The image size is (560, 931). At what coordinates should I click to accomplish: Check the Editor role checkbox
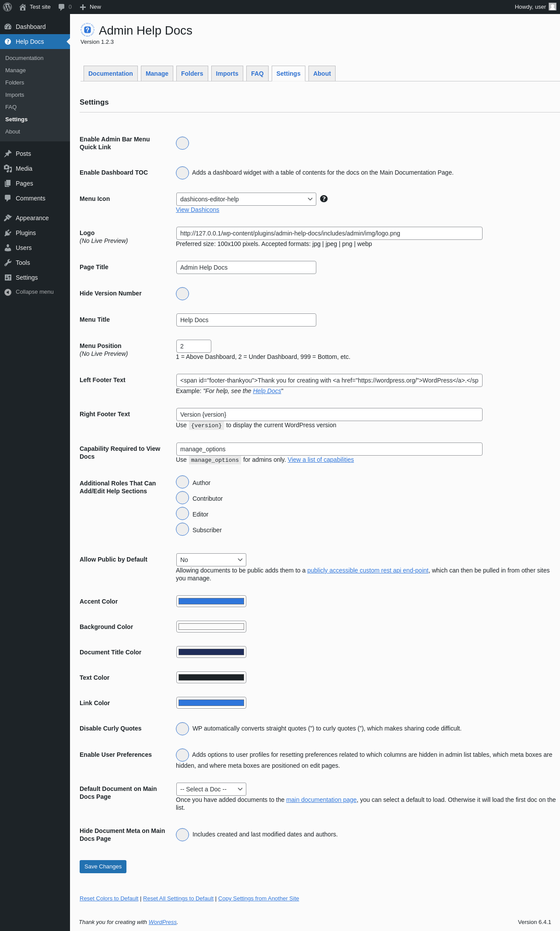(x=182, y=513)
